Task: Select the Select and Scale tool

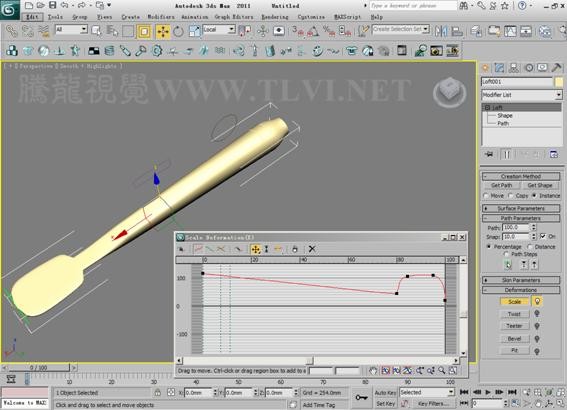Action: point(194,32)
